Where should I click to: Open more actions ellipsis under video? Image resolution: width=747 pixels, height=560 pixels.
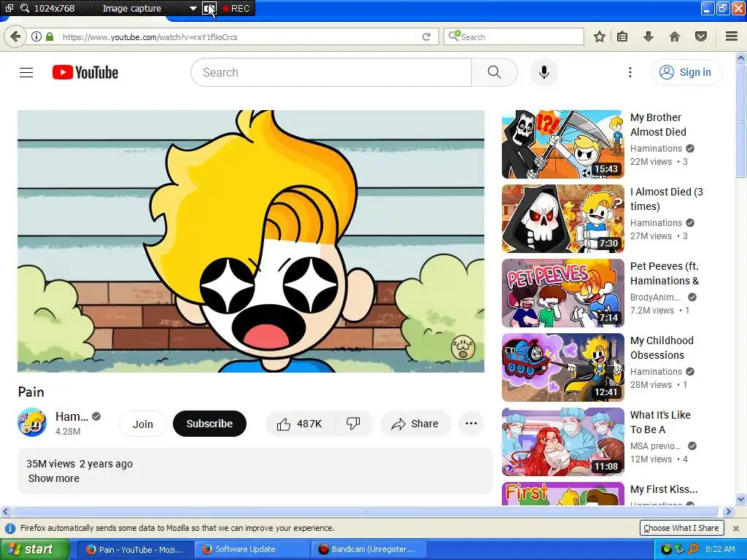coord(471,424)
